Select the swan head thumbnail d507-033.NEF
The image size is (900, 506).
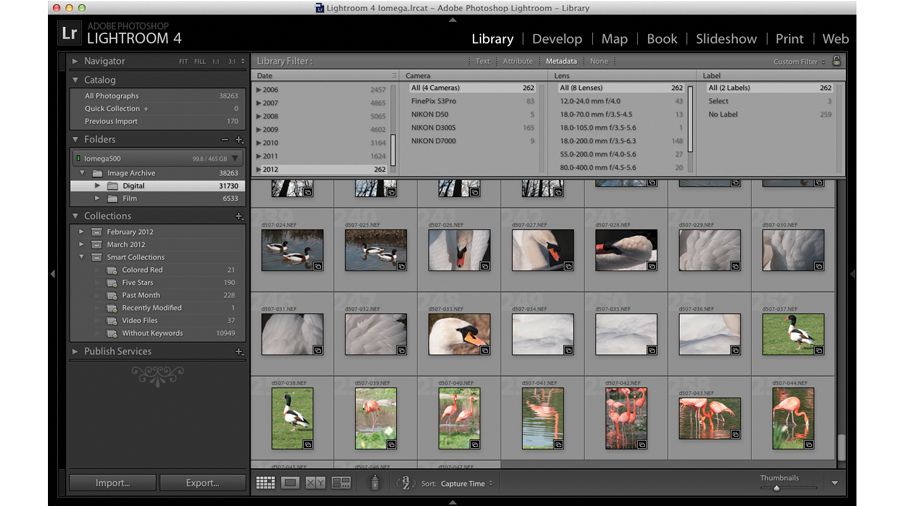(x=459, y=334)
